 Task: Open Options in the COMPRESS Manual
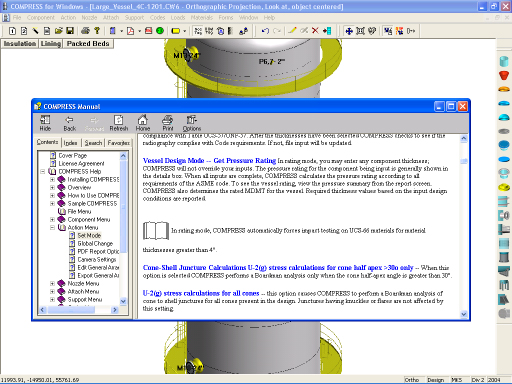click(192, 123)
